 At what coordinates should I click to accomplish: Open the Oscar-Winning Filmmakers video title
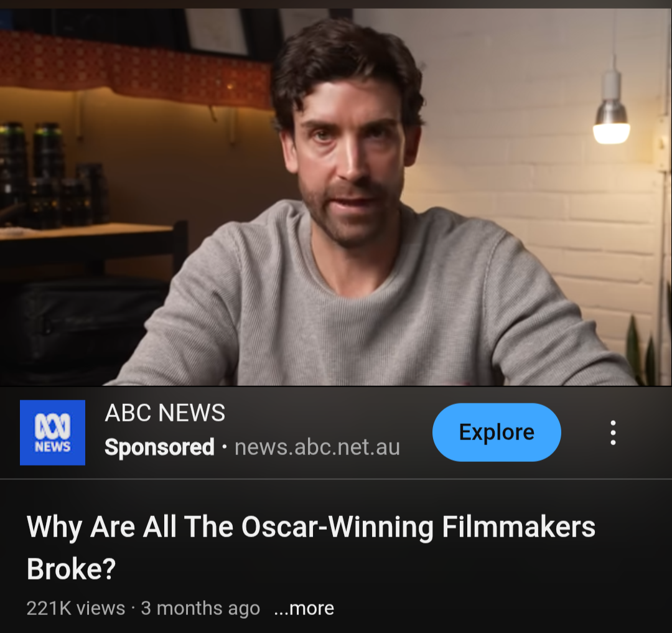pyautogui.click(x=311, y=547)
